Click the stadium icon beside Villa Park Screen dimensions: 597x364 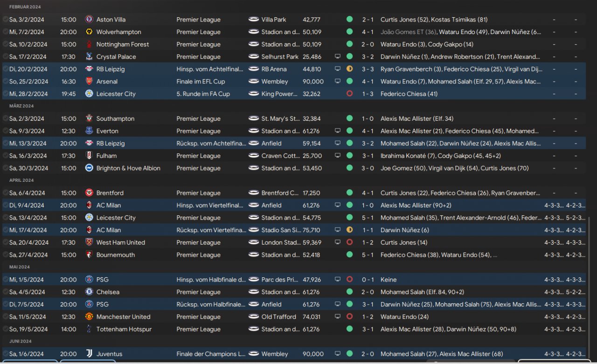click(x=254, y=20)
